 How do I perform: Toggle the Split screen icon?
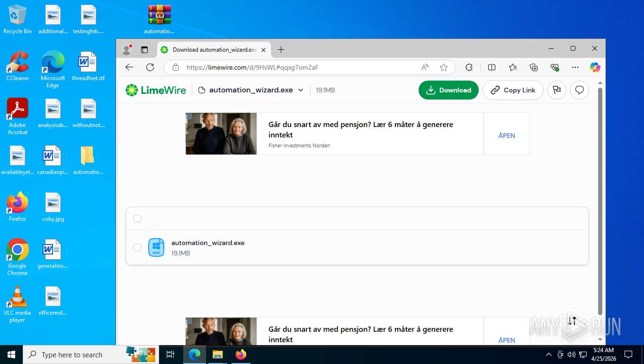492,67
